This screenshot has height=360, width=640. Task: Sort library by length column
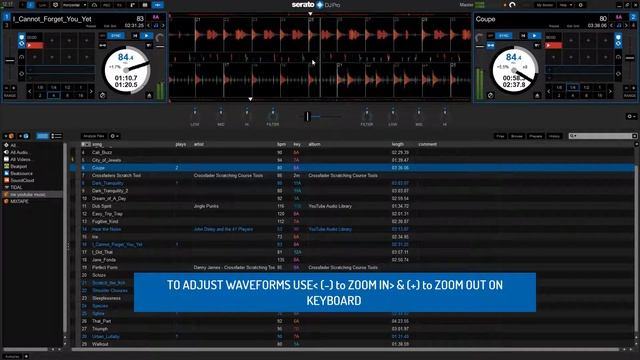[398, 144]
